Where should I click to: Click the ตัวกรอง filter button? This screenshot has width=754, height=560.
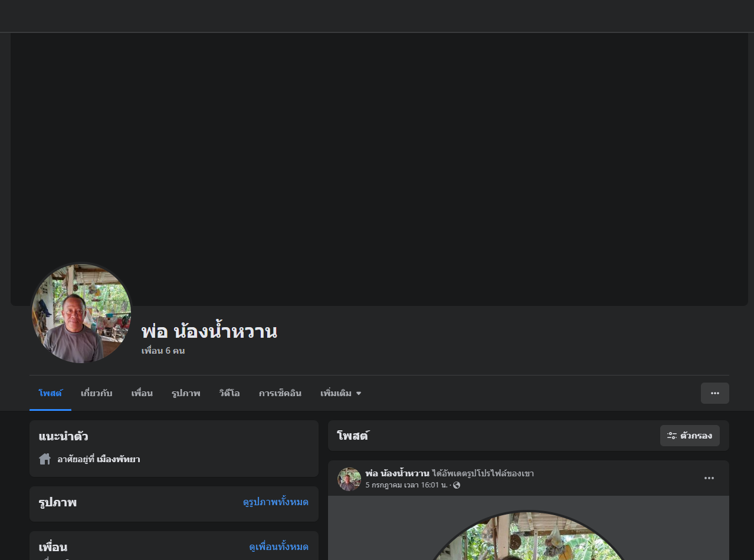[690, 436]
